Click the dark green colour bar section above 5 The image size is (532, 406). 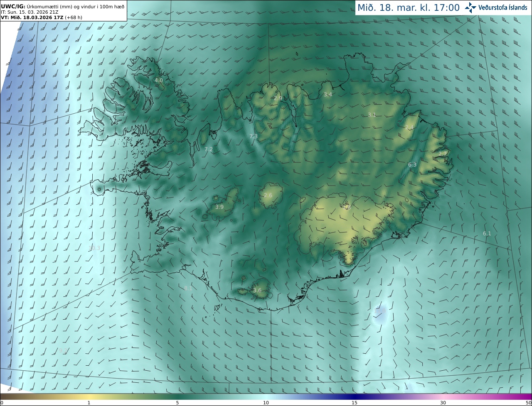point(177,396)
